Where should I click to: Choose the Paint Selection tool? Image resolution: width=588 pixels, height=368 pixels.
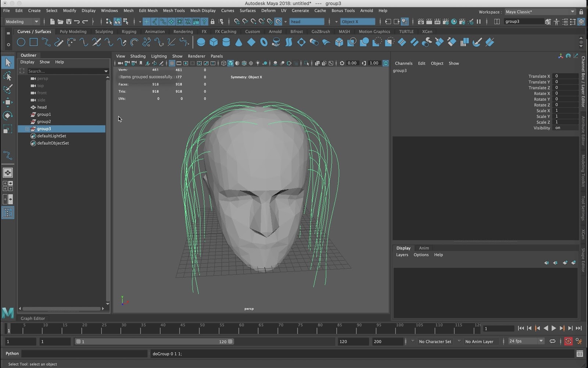click(x=8, y=89)
